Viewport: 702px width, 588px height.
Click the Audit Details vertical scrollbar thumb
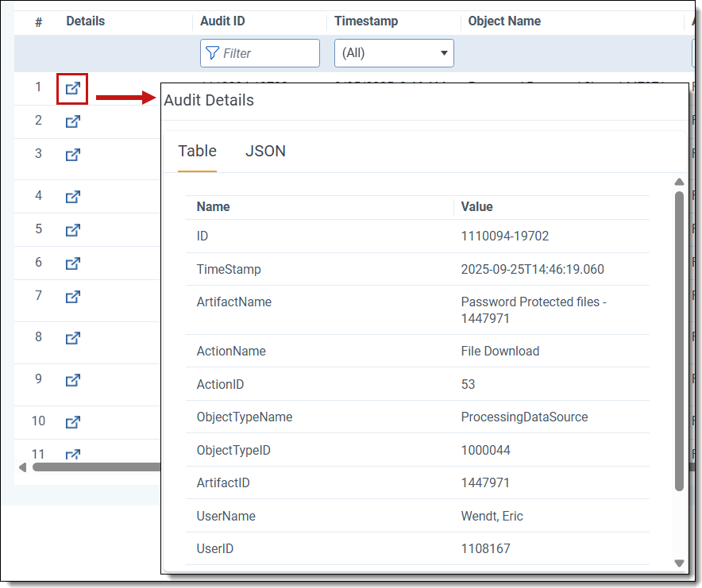coord(679,341)
